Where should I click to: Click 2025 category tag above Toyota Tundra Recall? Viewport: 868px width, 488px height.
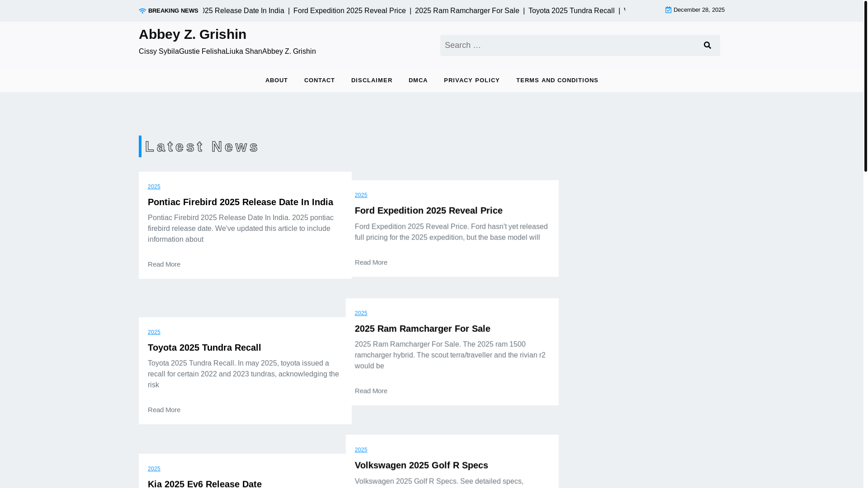tap(154, 332)
